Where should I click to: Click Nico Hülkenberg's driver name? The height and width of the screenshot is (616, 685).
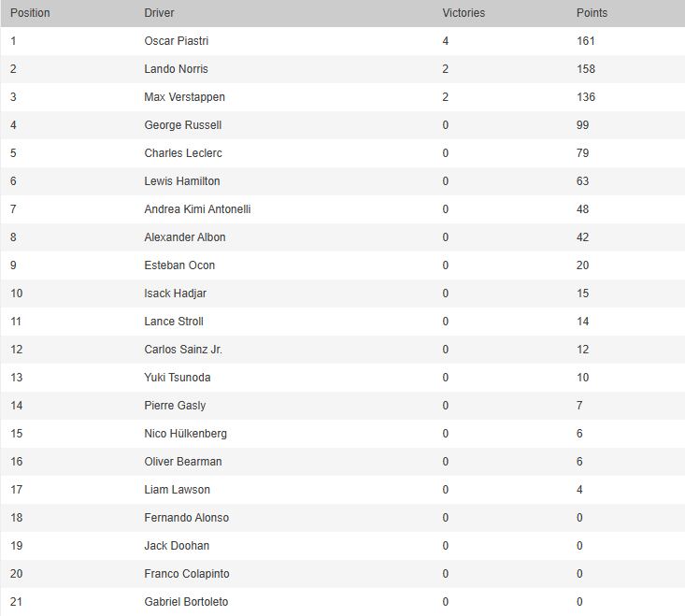pyautogui.click(x=185, y=434)
